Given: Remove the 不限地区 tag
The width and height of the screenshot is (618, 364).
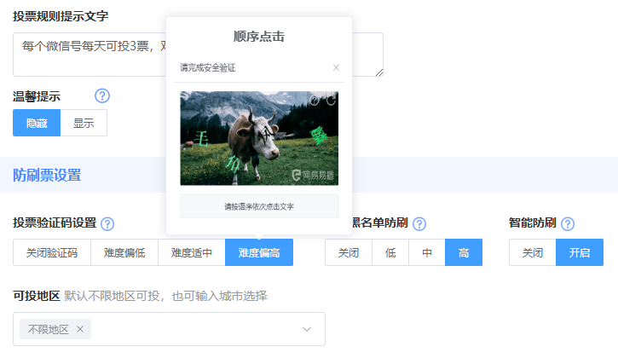Looking at the screenshot, I should [x=80, y=329].
